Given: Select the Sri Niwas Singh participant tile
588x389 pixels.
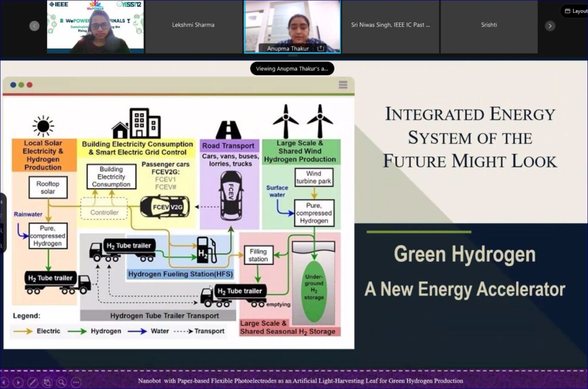Looking at the screenshot, I should pos(390,26).
